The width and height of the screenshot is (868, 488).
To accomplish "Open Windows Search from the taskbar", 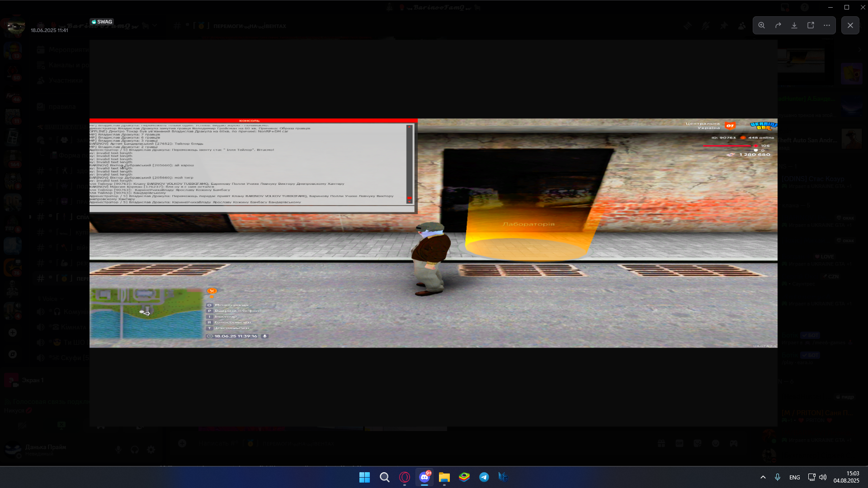I will 385,477.
